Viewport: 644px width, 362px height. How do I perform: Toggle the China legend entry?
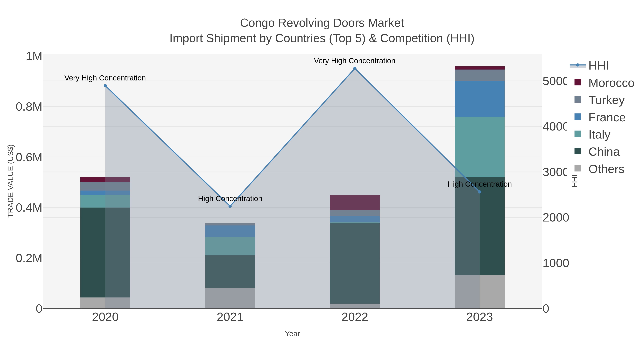597,152
